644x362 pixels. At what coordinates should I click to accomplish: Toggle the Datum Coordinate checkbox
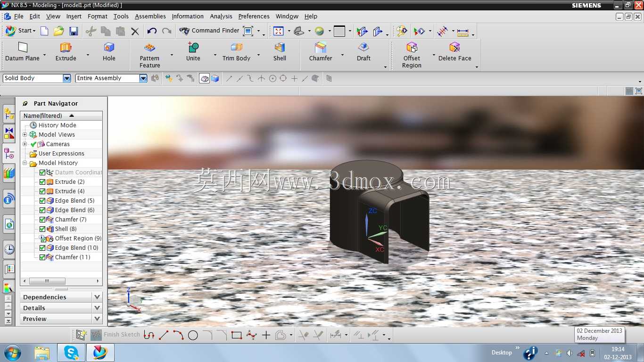(x=42, y=173)
